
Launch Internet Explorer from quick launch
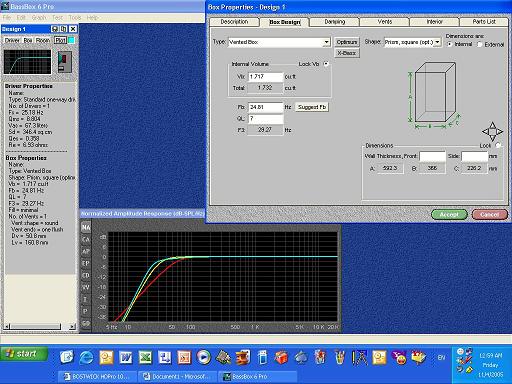(86, 358)
